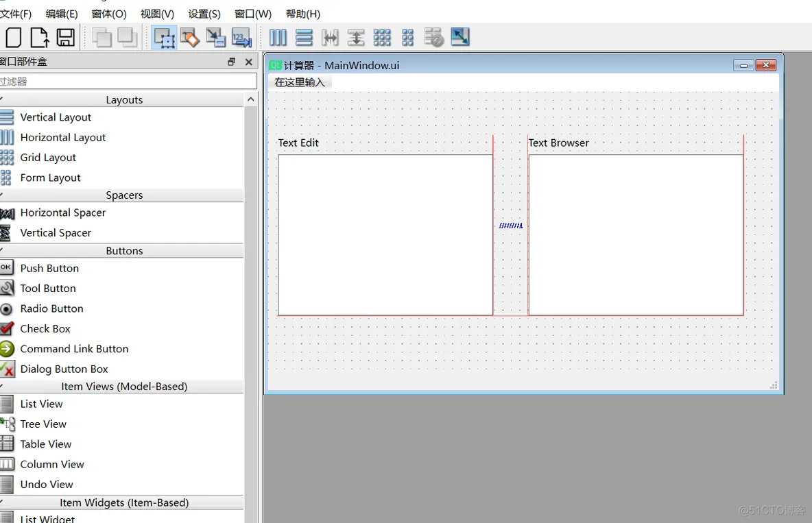
Task: Click the New form icon in toolbar
Action: click(13, 37)
